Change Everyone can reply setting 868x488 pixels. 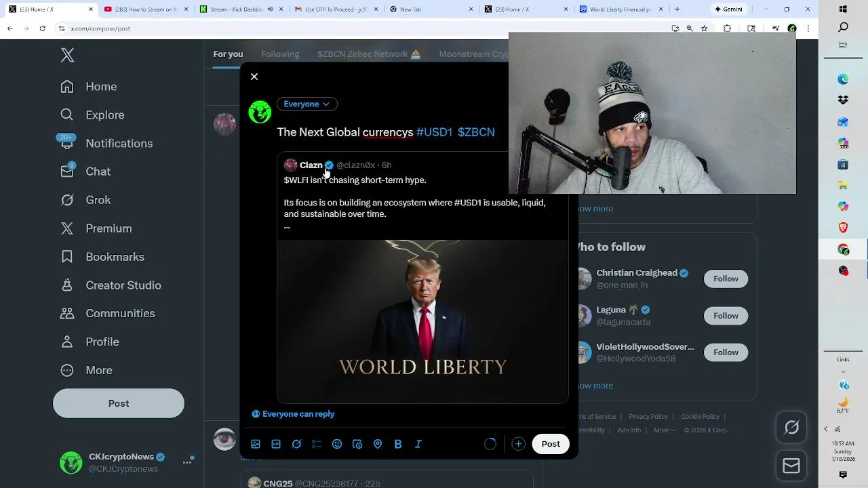tap(293, 414)
